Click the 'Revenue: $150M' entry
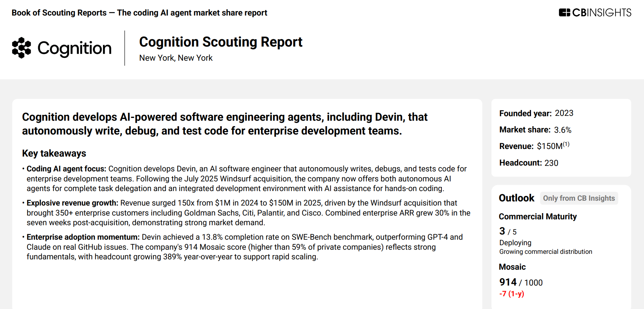 [534, 146]
